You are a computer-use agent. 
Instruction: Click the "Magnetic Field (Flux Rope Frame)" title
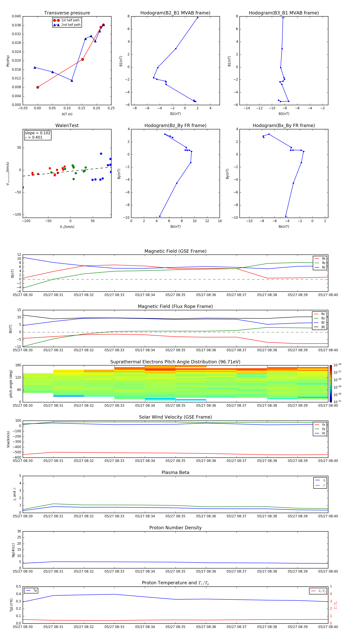coord(175,307)
